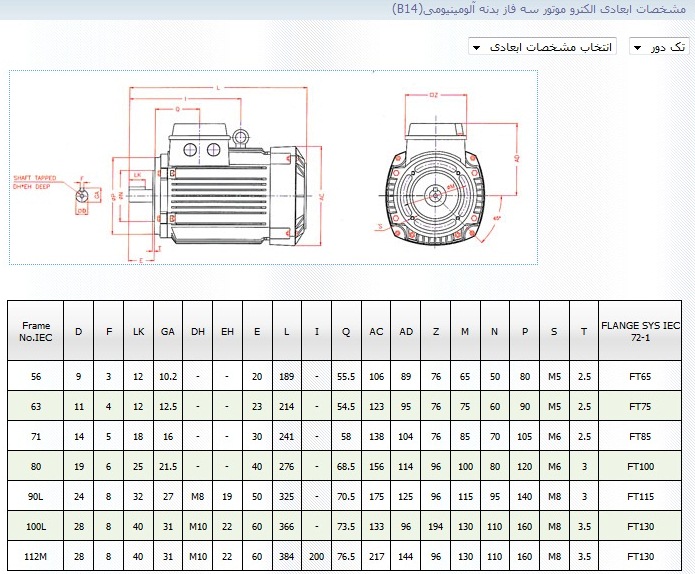Select the 'LK' column header
The width and height of the screenshot is (695, 574).
pyautogui.click(x=138, y=332)
